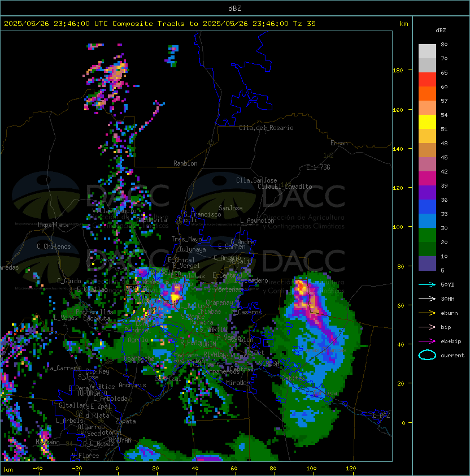Click the 'km' unit label at top right

click(x=403, y=24)
